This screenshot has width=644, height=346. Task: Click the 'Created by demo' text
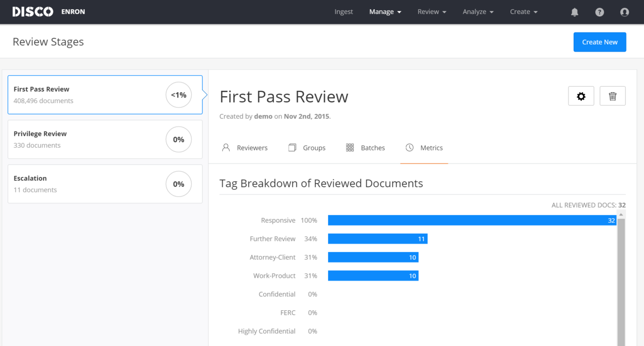click(x=246, y=116)
